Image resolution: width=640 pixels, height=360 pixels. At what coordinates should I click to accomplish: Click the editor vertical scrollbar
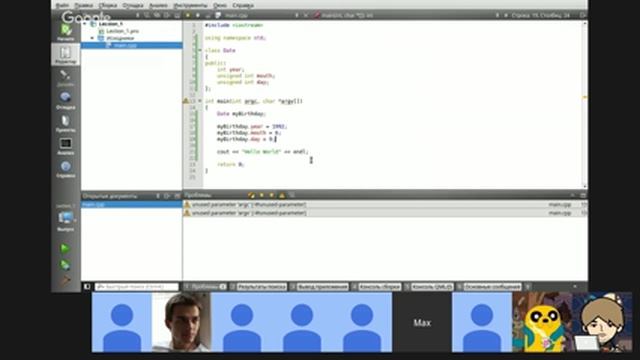pyautogui.click(x=585, y=104)
